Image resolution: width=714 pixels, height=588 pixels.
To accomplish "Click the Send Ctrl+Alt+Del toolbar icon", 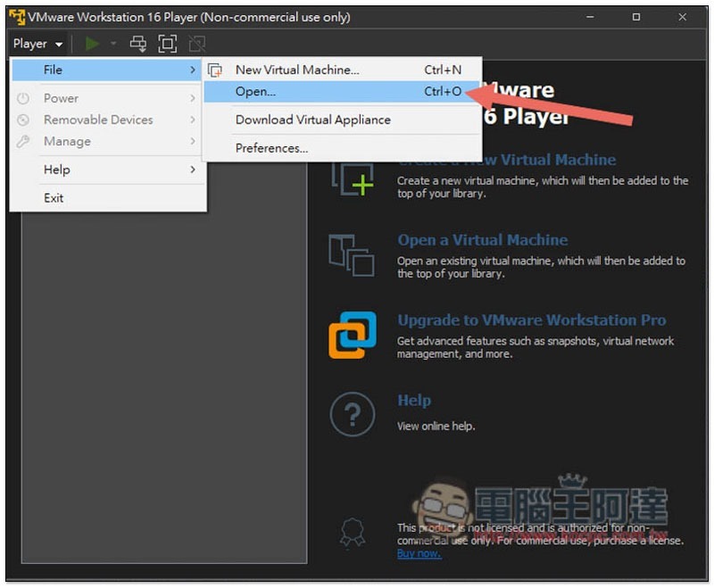I will [137, 44].
